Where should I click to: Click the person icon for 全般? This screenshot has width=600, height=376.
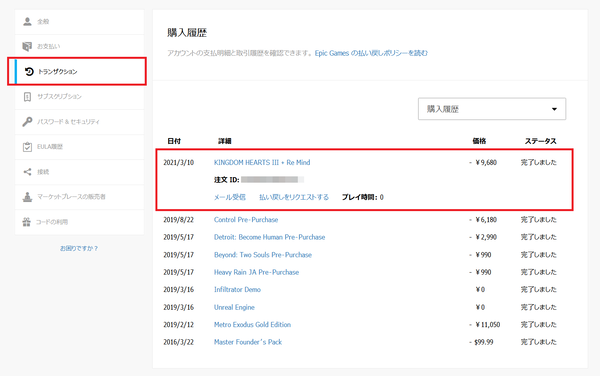(27, 21)
